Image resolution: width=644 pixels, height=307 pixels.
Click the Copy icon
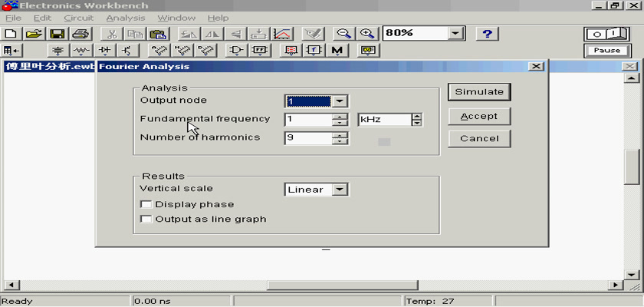[133, 34]
